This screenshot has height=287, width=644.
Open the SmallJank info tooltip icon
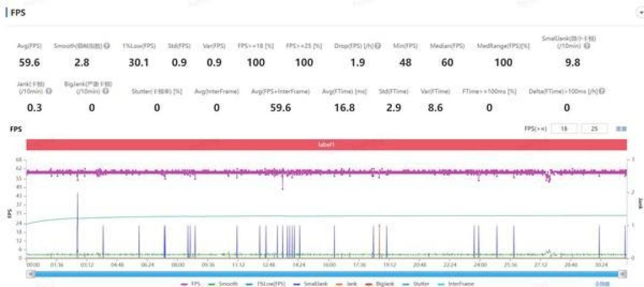[x=587, y=46]
